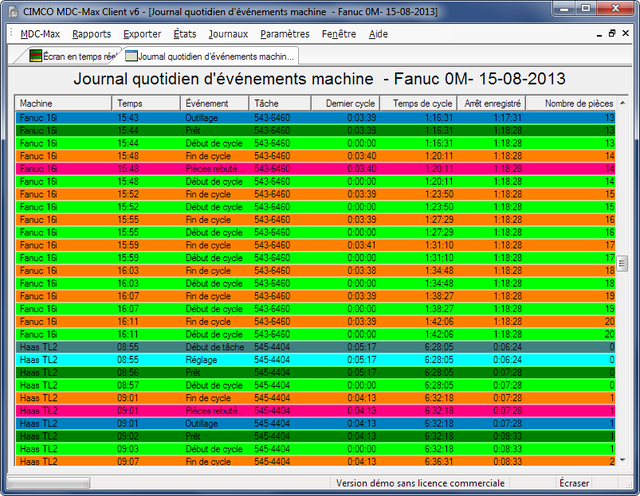
Task: Click the CIMCO application icon in title bar
Action: pyautogui.click(x=13, y=12)
